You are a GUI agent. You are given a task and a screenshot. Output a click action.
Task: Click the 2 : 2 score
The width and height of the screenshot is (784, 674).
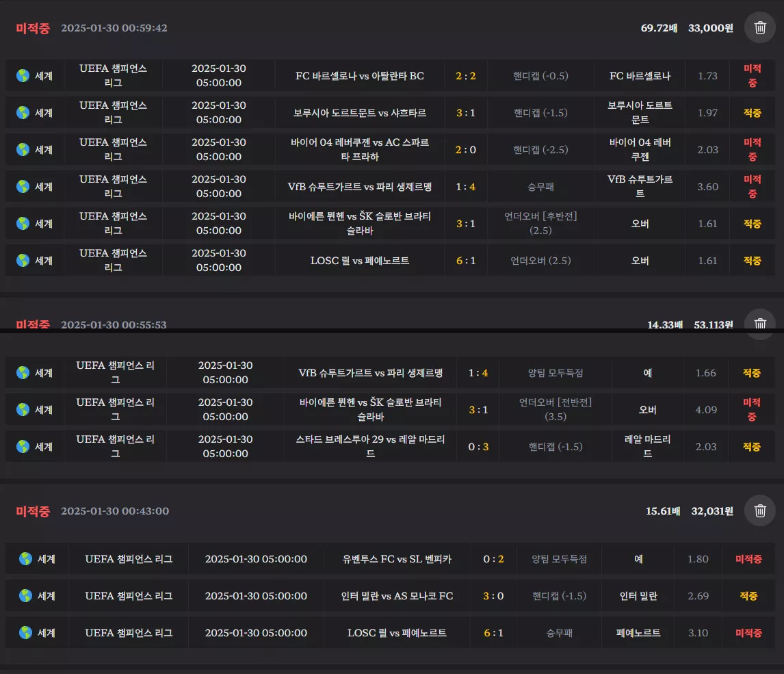click(465, 76)
